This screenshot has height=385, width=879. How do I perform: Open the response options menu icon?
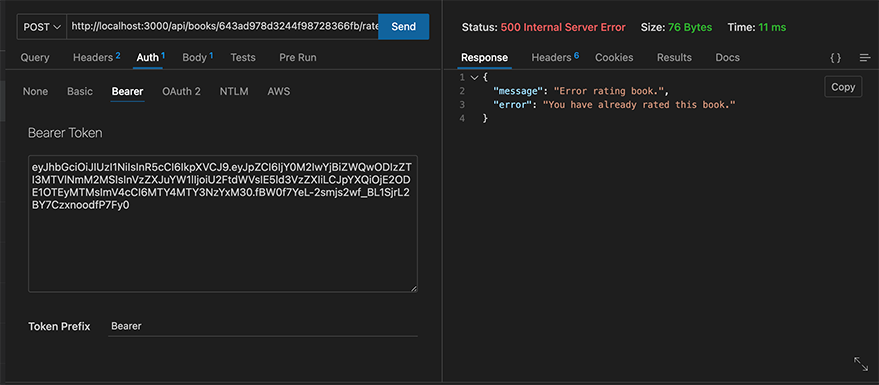[x=865, y=58]
